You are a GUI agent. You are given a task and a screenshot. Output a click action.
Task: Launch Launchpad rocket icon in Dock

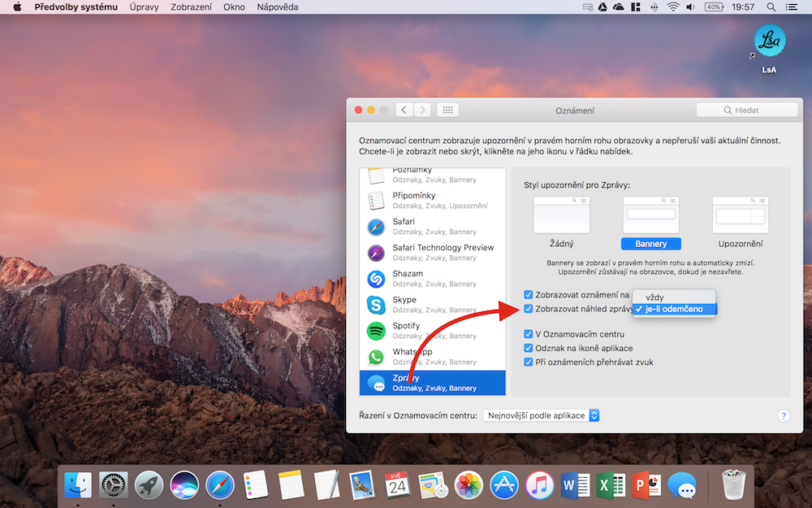(x=149, y=486)
